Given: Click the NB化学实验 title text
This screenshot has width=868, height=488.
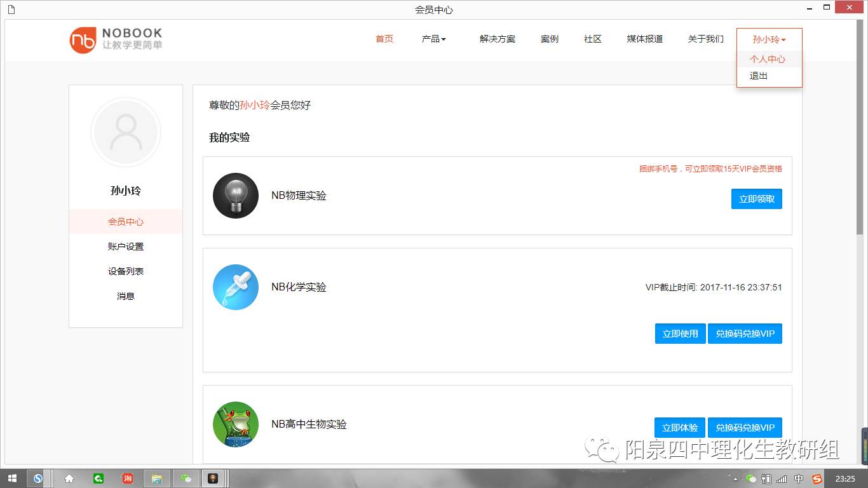Looking at the screenshot, I should click(x=299, y=287).
